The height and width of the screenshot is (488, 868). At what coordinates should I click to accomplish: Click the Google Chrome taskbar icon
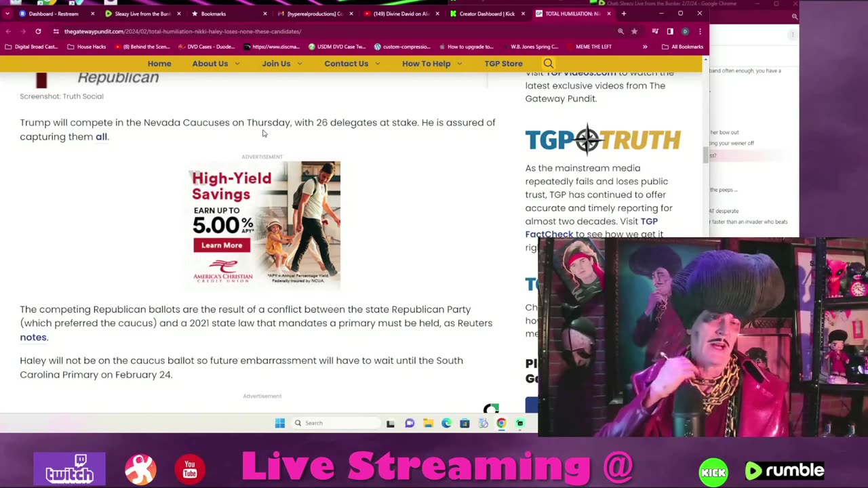click(501, 423)
